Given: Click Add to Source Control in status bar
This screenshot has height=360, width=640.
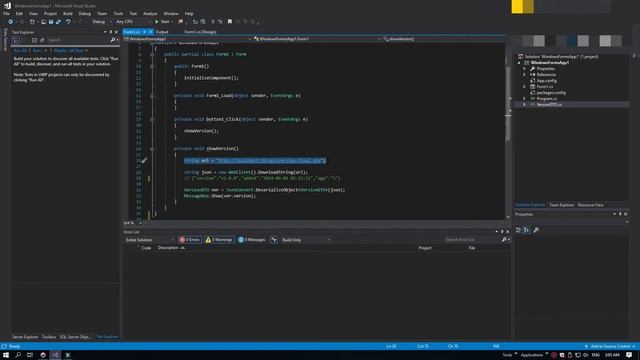Looking at the screenshot, I should [610, 346].
